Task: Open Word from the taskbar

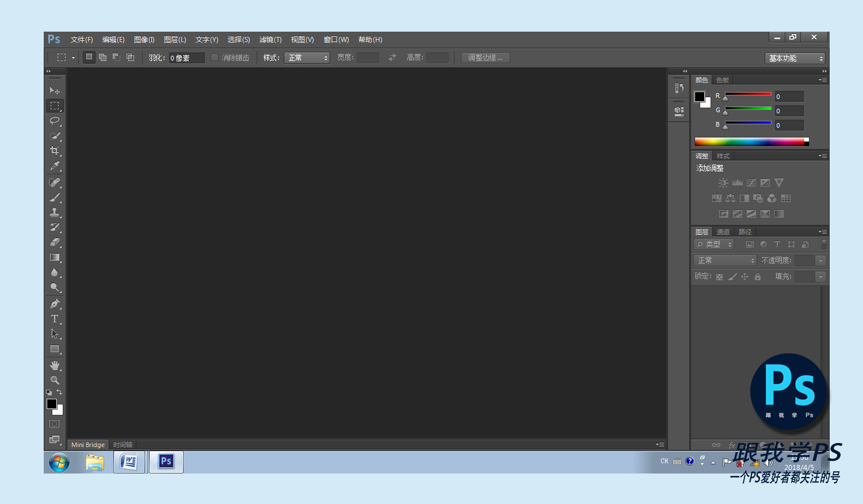Action: point(129,462)
